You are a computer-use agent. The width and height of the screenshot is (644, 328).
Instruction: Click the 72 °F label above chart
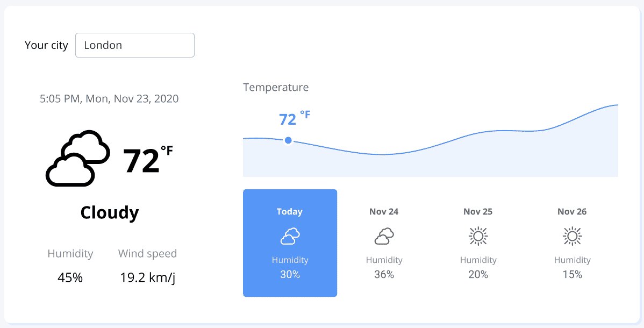[295, 118]
